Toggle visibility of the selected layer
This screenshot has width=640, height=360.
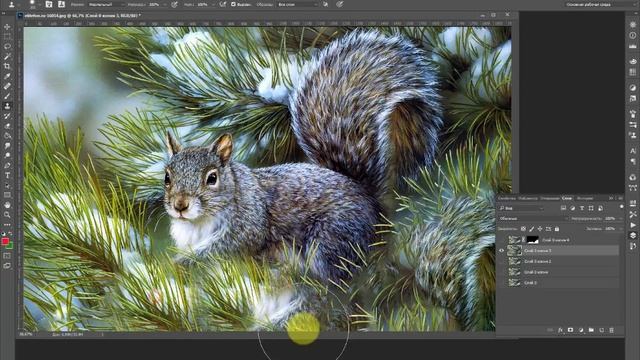point(502,251)
